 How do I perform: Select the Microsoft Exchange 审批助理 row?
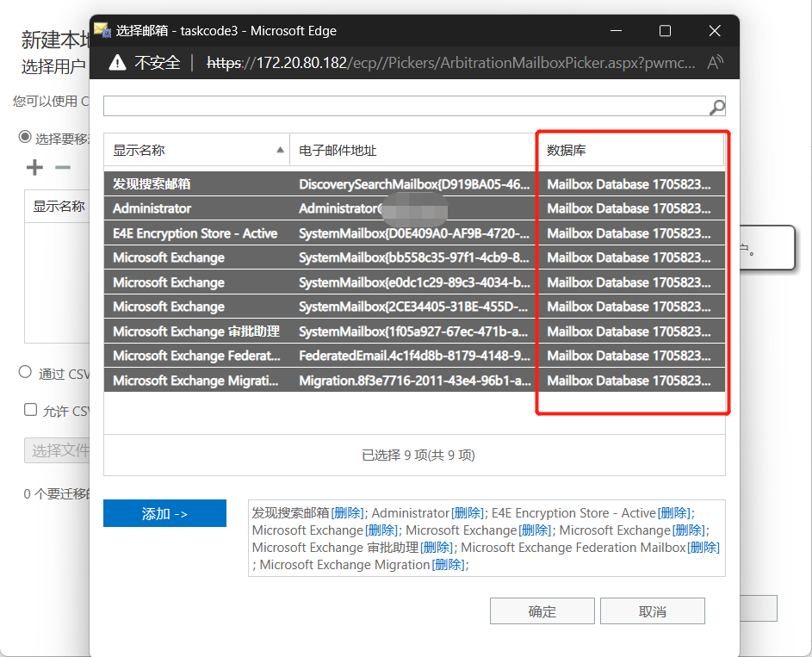(414, 332)
